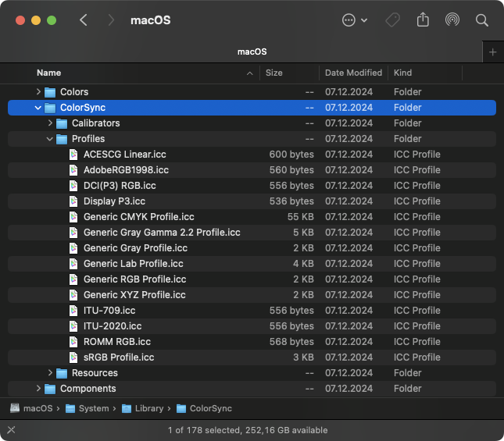
Task: Collapse the ColorSync folder
Action: (x=38, y=108)
